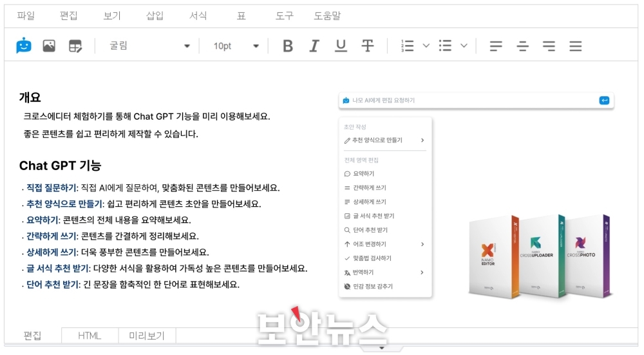Click the 개요 heading
The height and width of the screenshot is (355, 644).
coord(30,97)
